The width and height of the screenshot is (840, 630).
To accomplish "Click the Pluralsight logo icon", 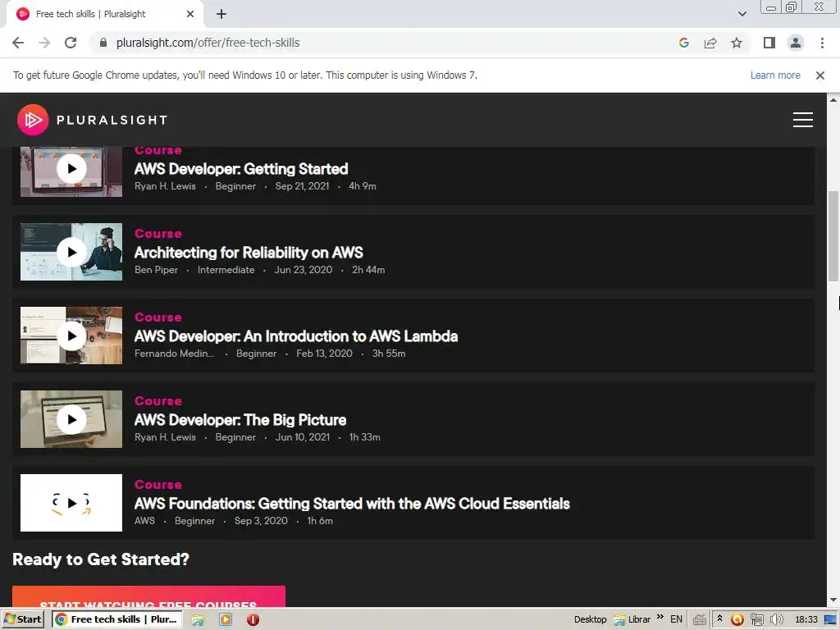I will pos(33,120).
